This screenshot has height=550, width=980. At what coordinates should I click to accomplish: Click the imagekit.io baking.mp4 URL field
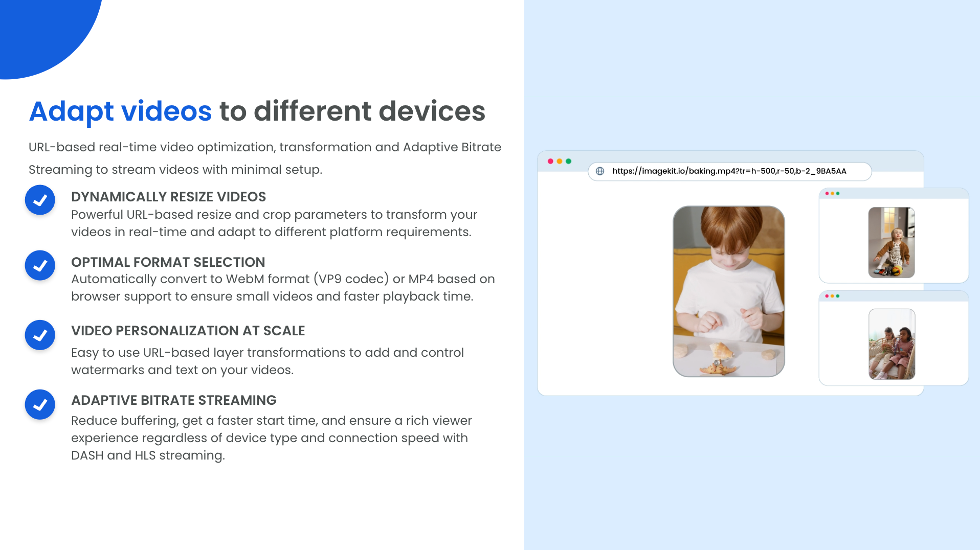pyautogui.click(x=729, y=171)
